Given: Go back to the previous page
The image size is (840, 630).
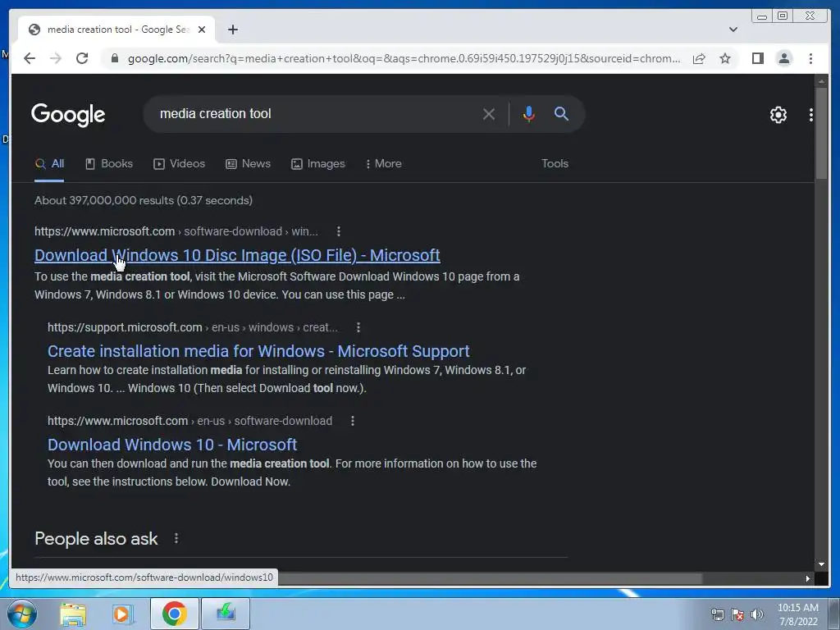Looking at the screenshot, I should click(30, 58).
